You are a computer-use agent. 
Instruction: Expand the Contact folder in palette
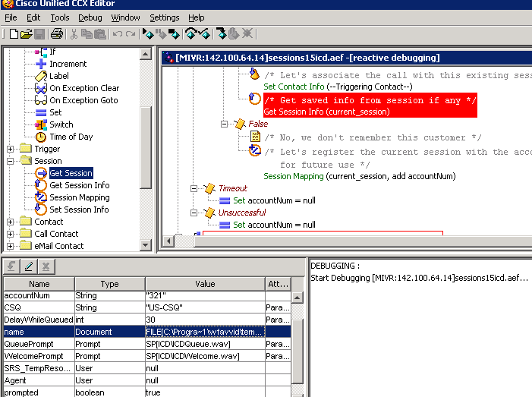(10, 222)
